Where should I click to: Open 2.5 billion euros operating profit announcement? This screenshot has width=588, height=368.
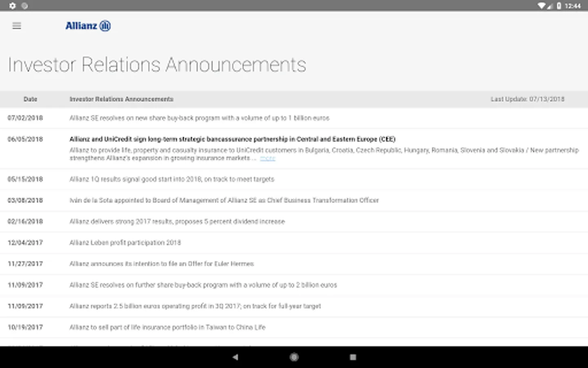195,306
